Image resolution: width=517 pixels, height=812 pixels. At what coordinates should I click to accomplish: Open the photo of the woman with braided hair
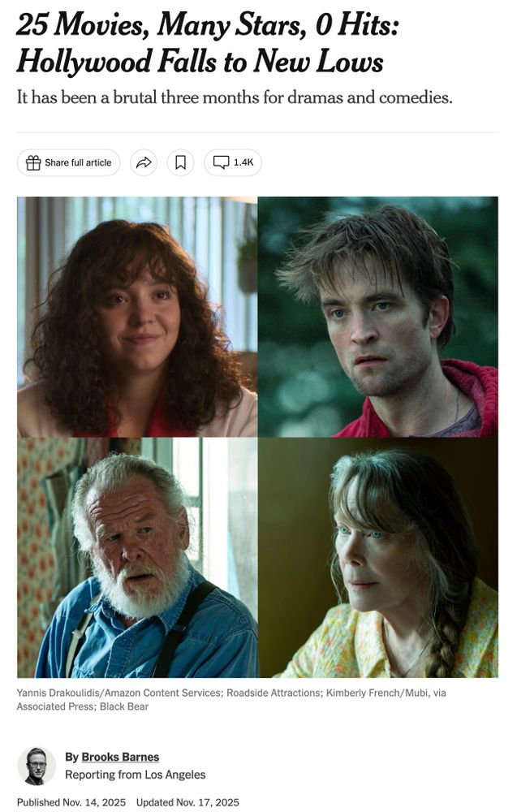coord(377,558)
